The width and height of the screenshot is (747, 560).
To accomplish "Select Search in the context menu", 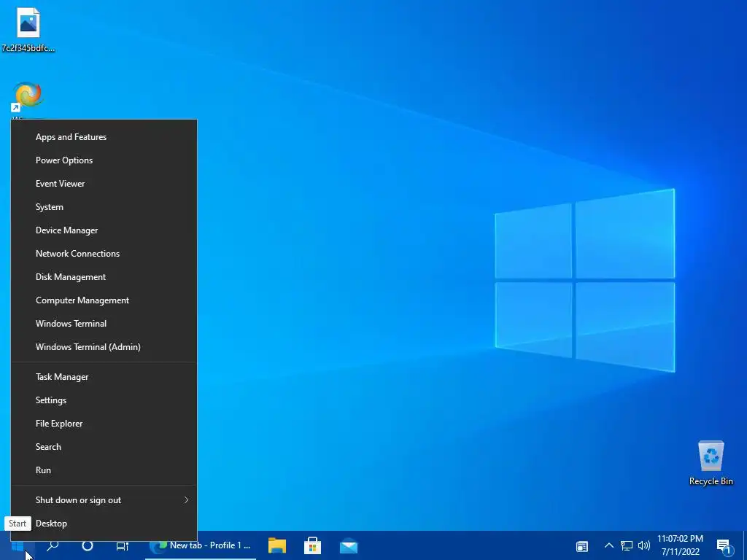I will (104, 447).
